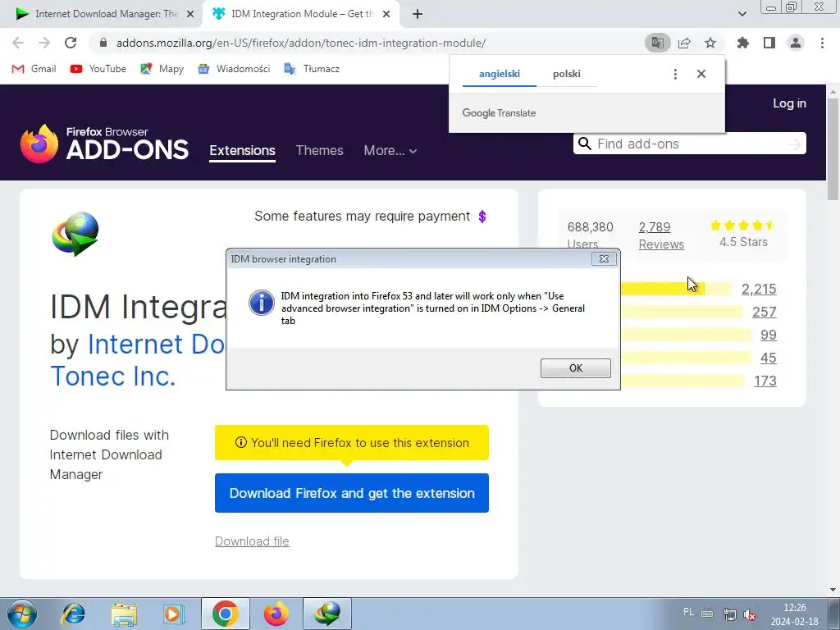Image resolution: width=840 pixels, height=630 pixels.
Task: Close the Internet Download Manager tab
Action: pyautogui.click(x=190, y=14)
